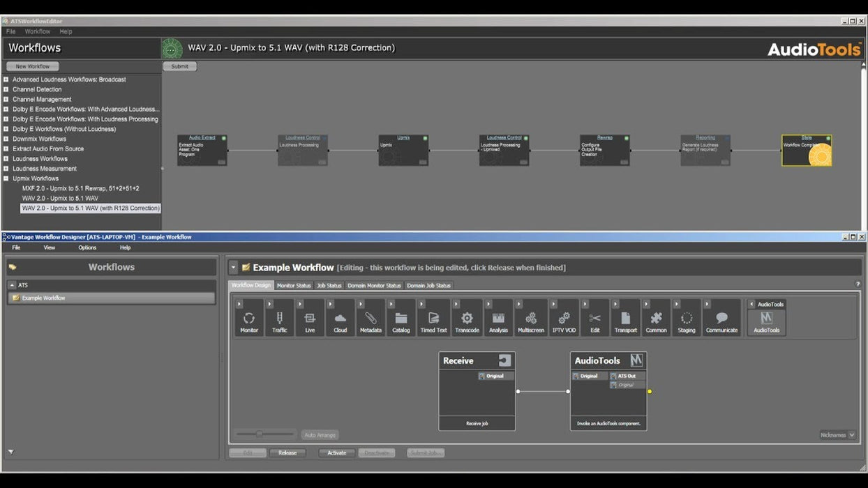The height and width of the screenshot is (488, 868).
Task: Toggle green enable indicator on Audio Extract node
Action: [x=224, y=139]
